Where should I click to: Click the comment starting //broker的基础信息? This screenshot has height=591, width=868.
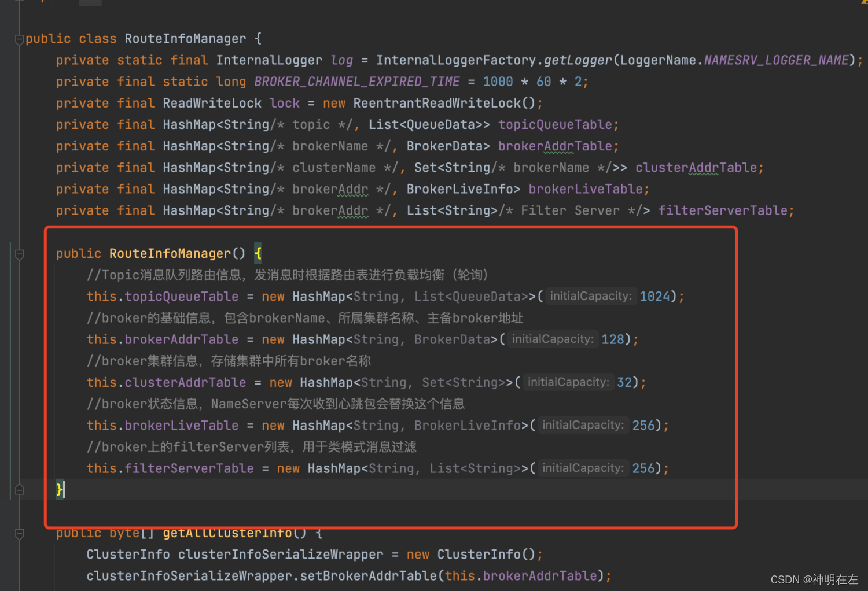tap(305, 317)
